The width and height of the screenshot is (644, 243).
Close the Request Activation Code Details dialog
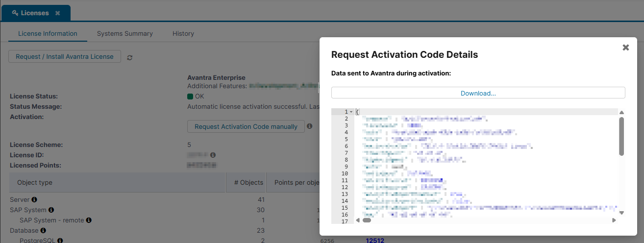625,48
